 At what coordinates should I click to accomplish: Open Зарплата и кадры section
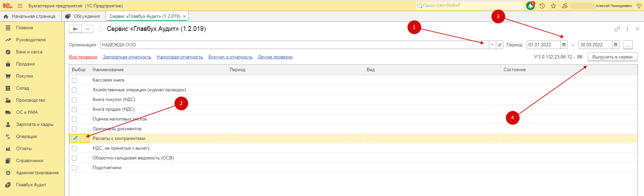coord(35,125)
